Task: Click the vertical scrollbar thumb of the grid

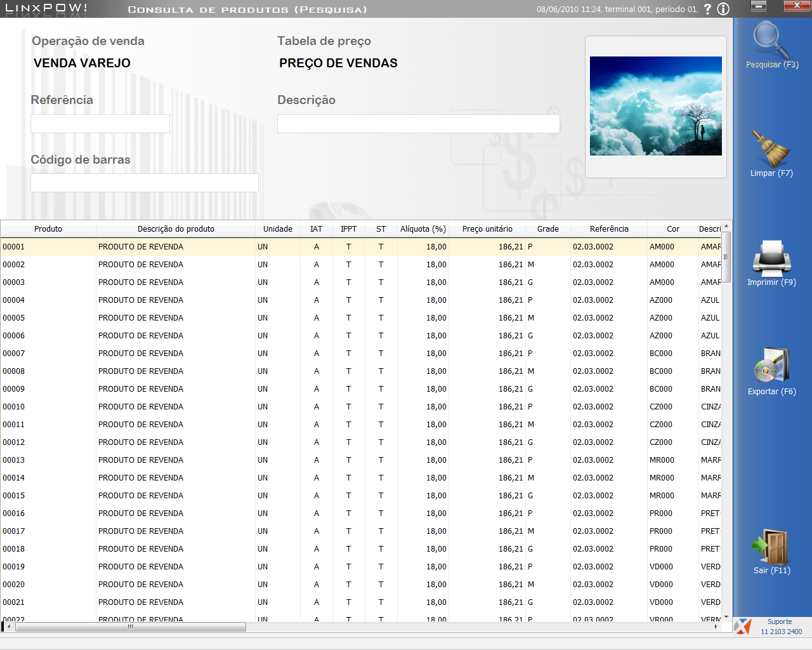Action: [726, 257]
